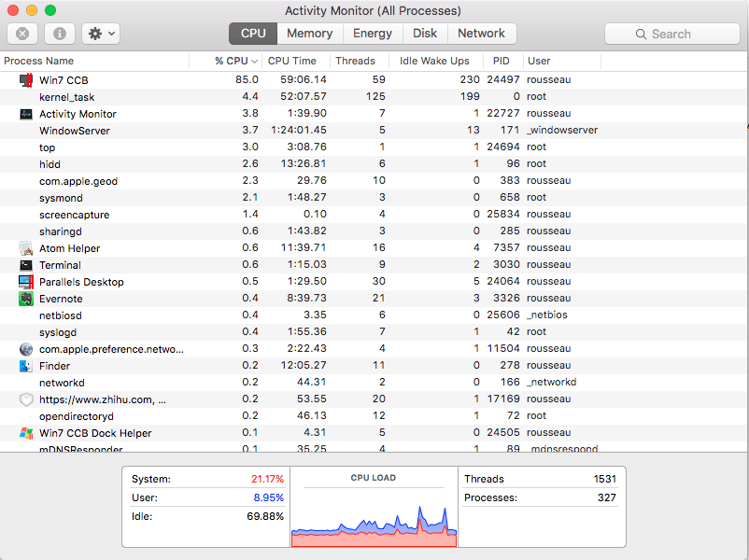749x560 pixels.
Task: Select the WindowServer process row
Action: pyautogui.click(x=374, y=131)
